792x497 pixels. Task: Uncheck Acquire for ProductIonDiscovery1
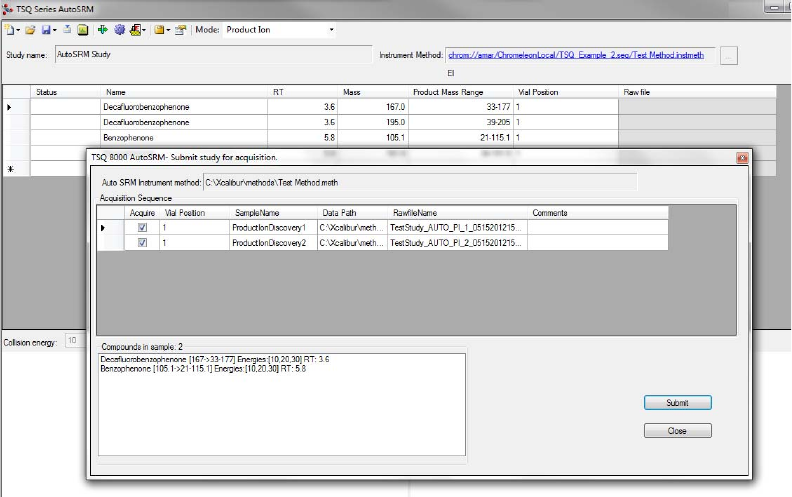(142, 228)
